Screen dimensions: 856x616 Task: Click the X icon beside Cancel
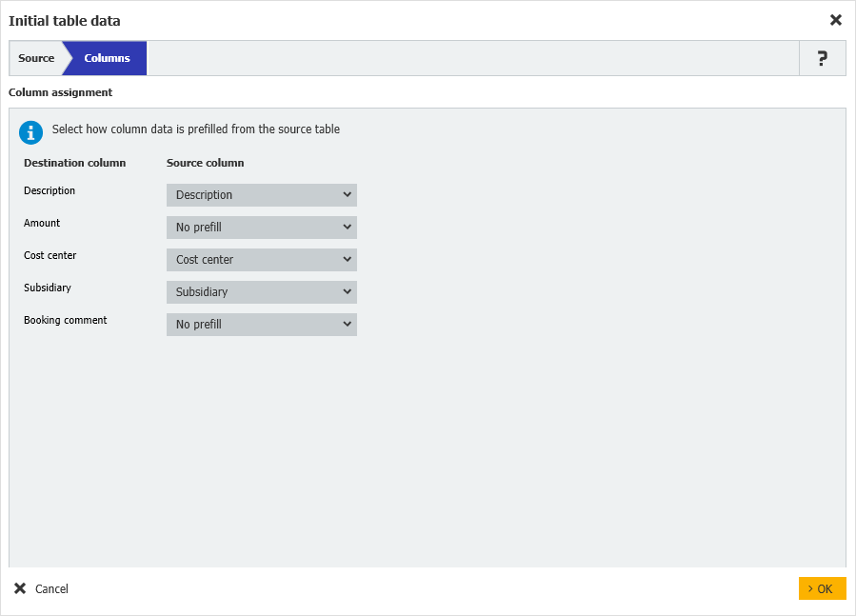[19, 588]
